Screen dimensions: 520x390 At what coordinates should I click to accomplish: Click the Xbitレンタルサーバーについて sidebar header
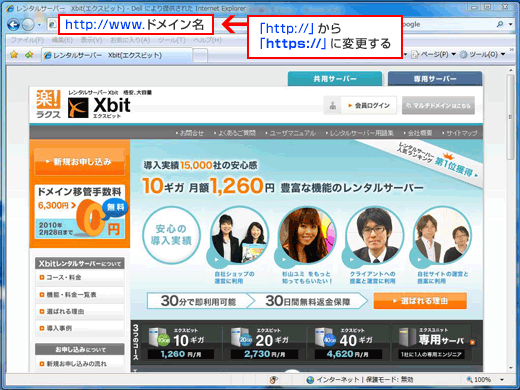(80, 263)
